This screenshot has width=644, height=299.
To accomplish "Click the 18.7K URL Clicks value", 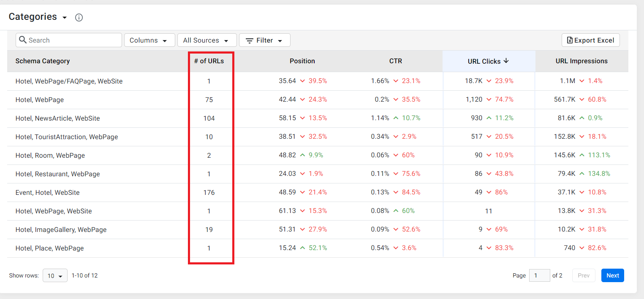I will 473,81.
